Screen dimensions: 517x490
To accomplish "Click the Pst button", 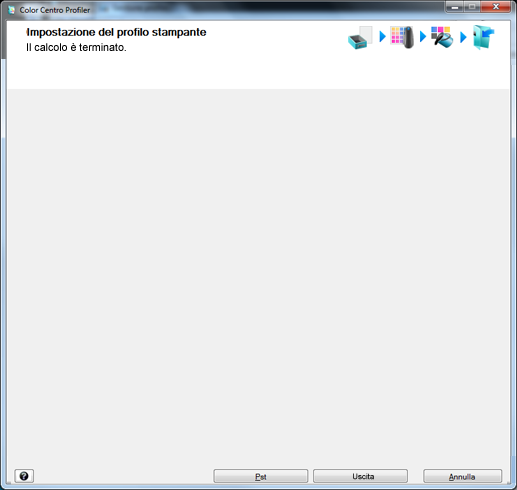I will 261,476.
